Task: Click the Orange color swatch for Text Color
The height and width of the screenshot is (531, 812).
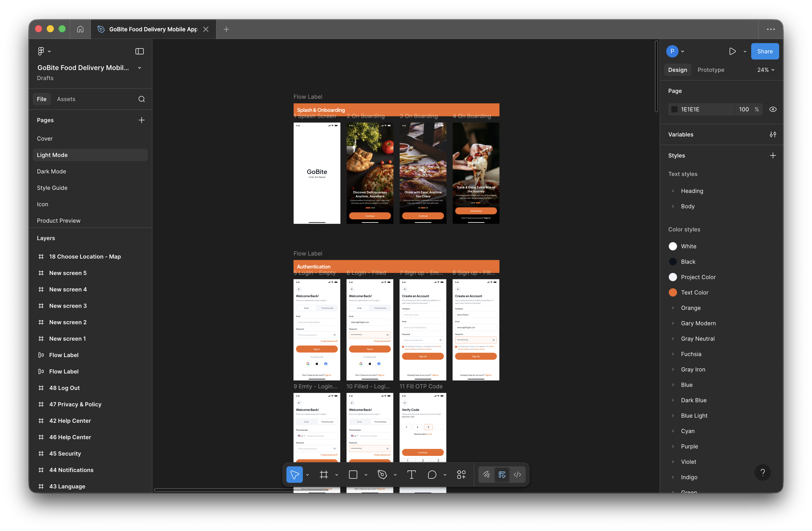Action: click(x=672, y=292)
